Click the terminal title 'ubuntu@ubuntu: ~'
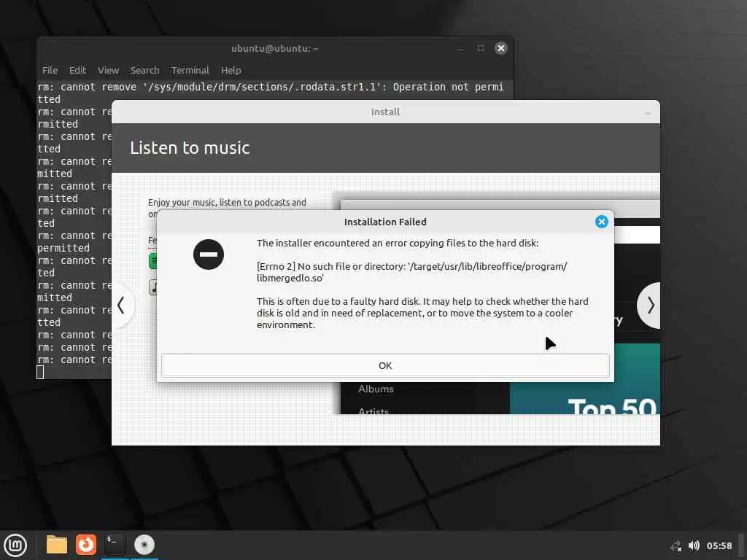This screenshot has height=560, width=747. point(274,49)
